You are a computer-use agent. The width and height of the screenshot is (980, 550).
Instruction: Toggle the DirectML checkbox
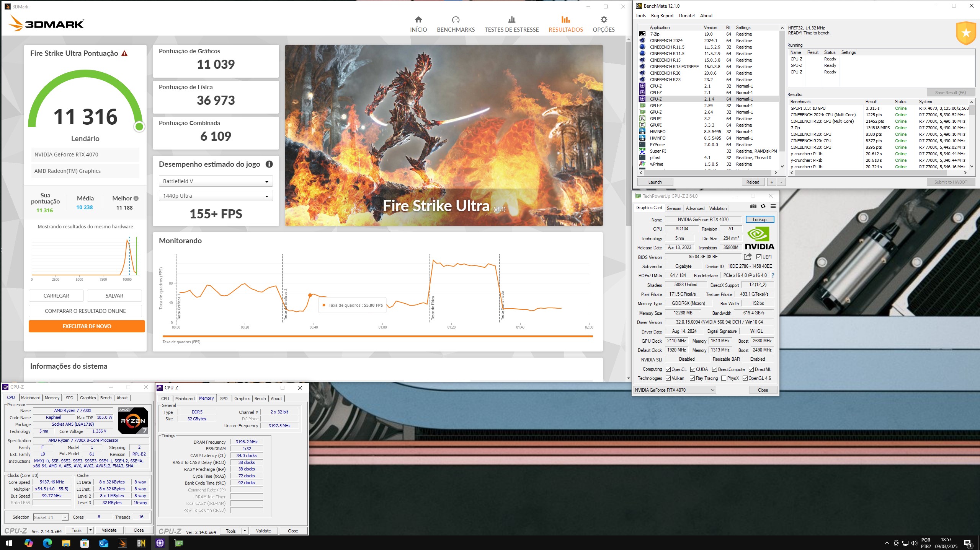[x=751, y=369]
